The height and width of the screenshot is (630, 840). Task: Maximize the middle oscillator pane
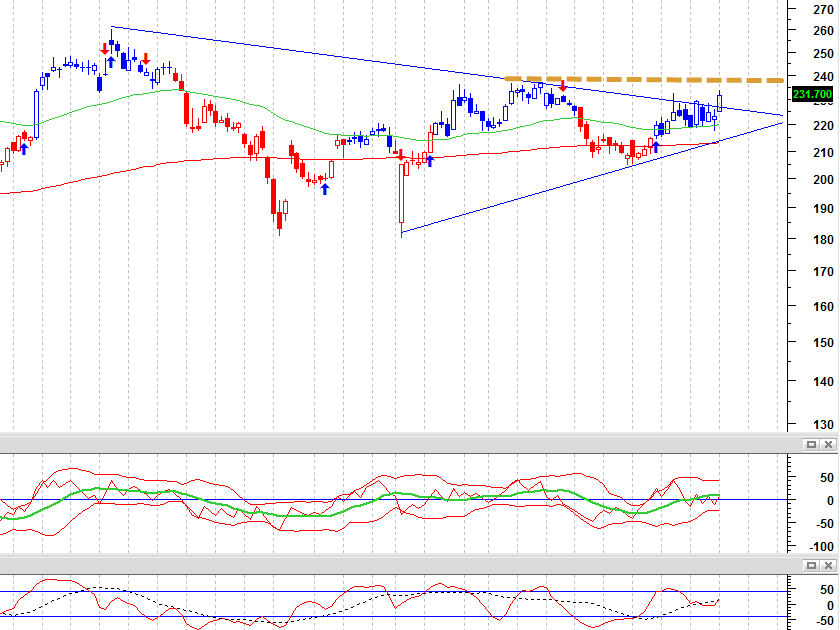pos(811,444)
